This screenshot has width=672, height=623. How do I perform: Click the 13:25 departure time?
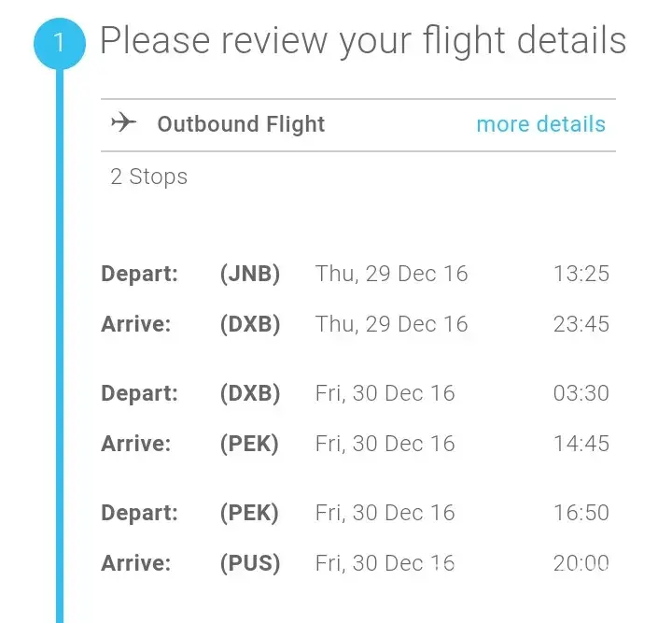tap(581, 274)
